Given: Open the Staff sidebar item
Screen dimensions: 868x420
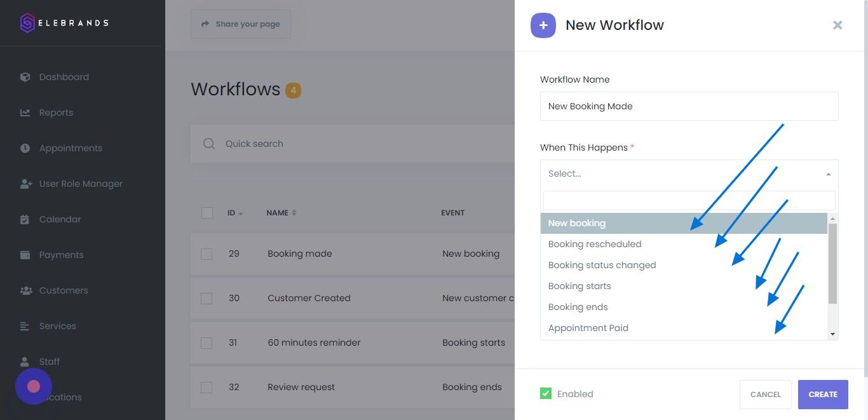Looking at the screenshot, I should [x=50, y=362].
